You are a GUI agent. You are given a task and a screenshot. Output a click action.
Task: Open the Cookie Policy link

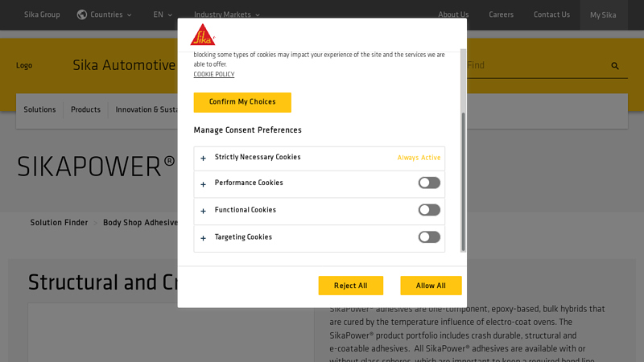(x=214, y=75)
